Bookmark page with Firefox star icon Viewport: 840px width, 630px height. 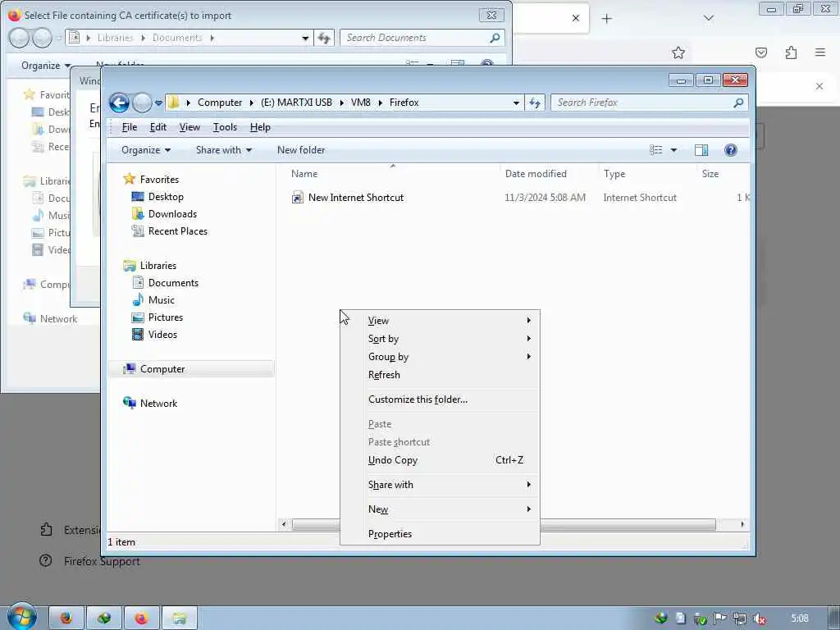pyautogui.click(x=678, y=52)
